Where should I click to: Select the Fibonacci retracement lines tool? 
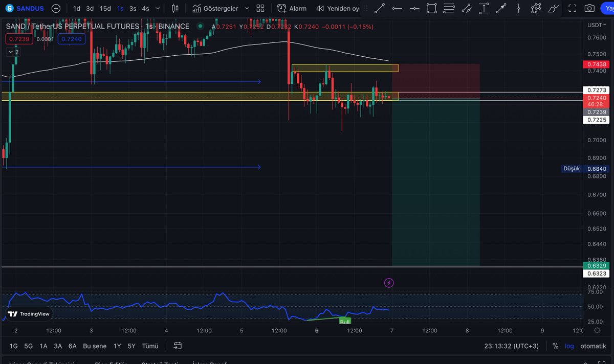(449, 9)
